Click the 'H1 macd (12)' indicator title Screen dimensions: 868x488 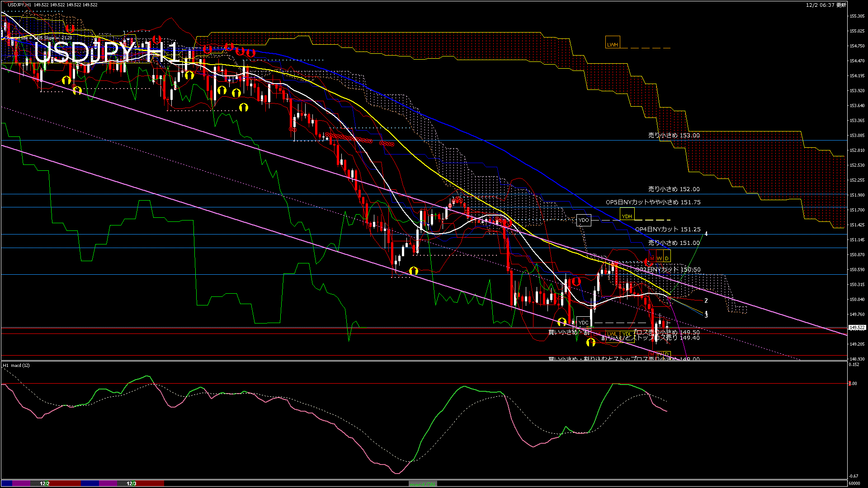click(x=17, y=365)
